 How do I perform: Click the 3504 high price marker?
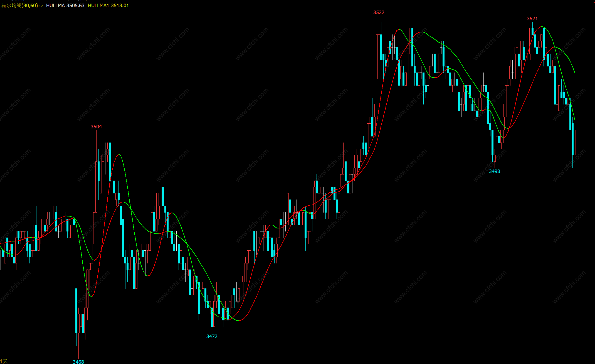point(96,127)
